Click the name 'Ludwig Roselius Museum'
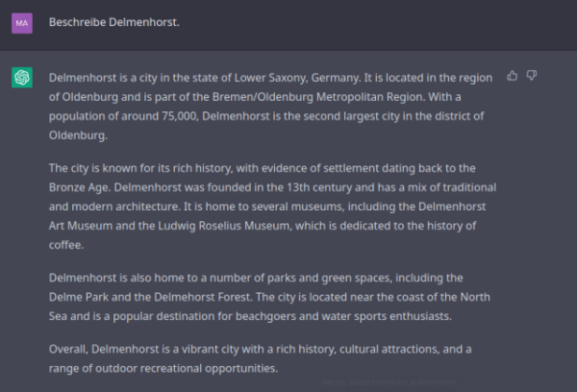Screen dimensions: 577x392 click(x=224, y=226)
